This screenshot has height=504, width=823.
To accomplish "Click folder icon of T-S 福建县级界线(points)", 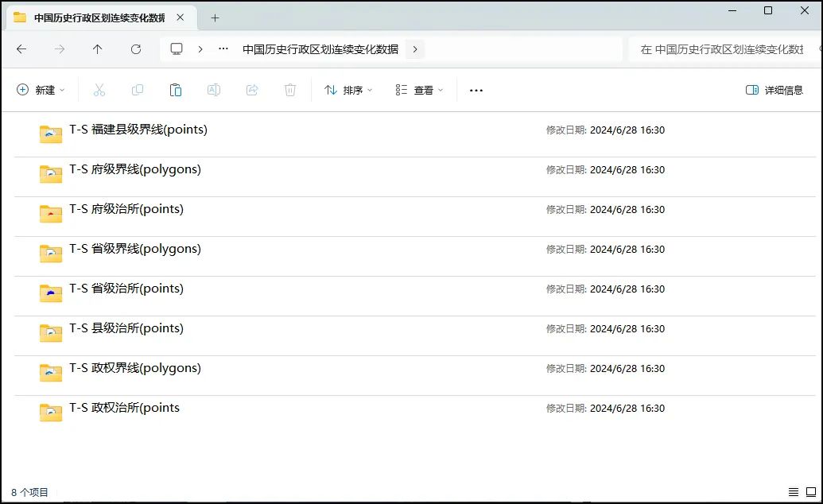I will pyautogui.click(x=51, y=134).
